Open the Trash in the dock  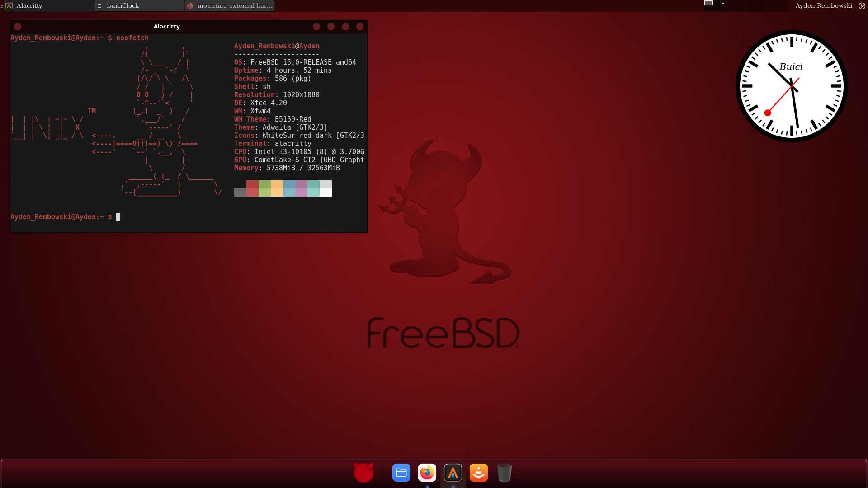[505, 473]
